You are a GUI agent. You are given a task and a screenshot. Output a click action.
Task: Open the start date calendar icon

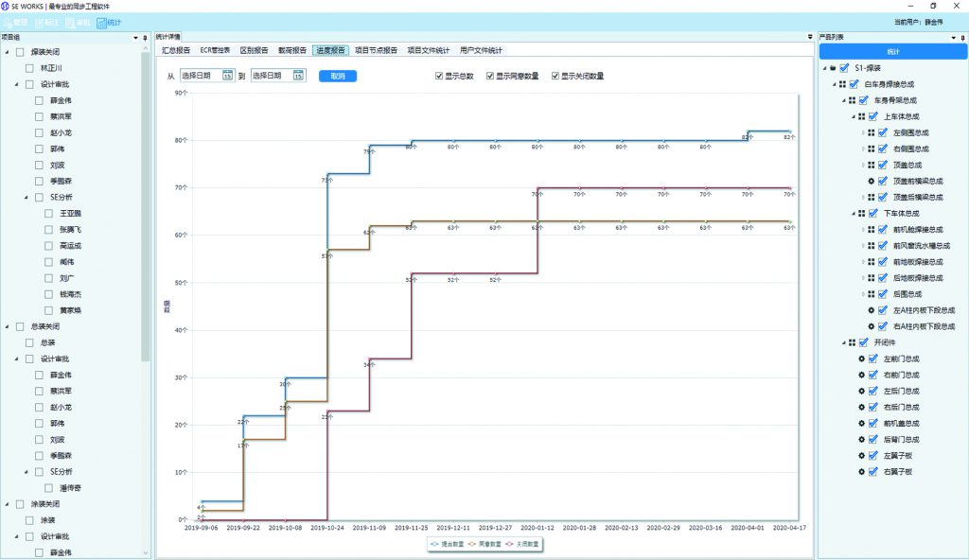pyautogui.click(x=227, y=76)
